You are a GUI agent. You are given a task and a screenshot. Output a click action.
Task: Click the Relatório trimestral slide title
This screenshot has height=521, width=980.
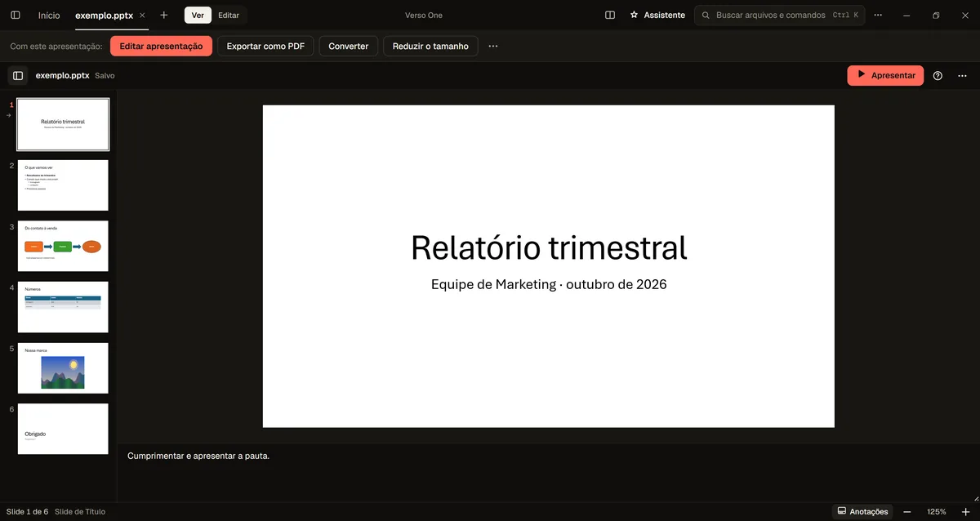549,247
